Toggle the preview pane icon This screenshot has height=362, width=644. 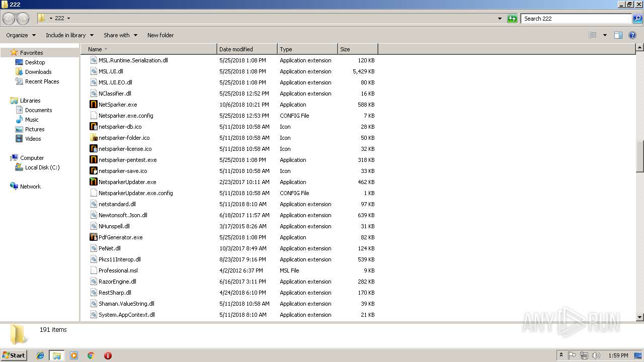click(x=618, y=35)
